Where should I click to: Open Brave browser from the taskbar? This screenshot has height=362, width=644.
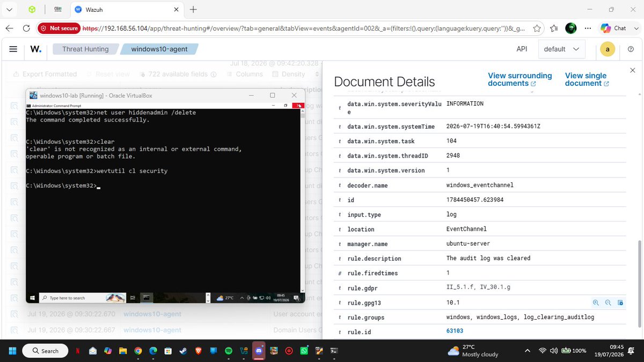[x=199, y=351]
